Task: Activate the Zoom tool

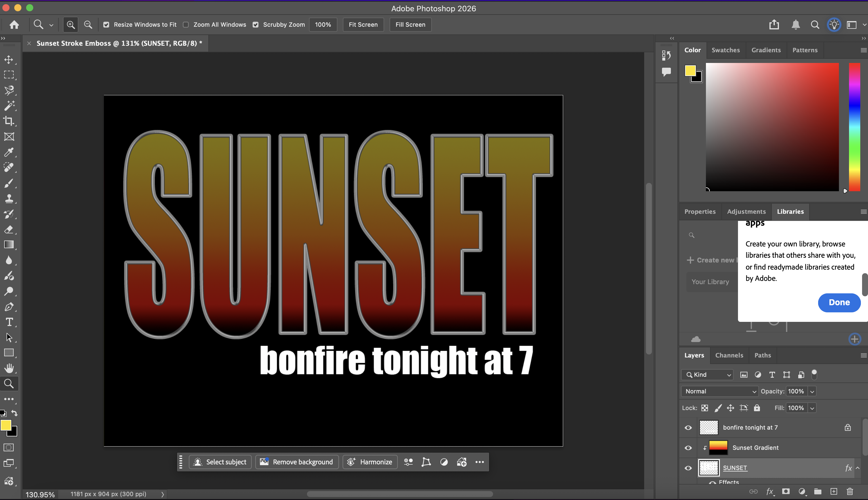Action: (9, 384)
